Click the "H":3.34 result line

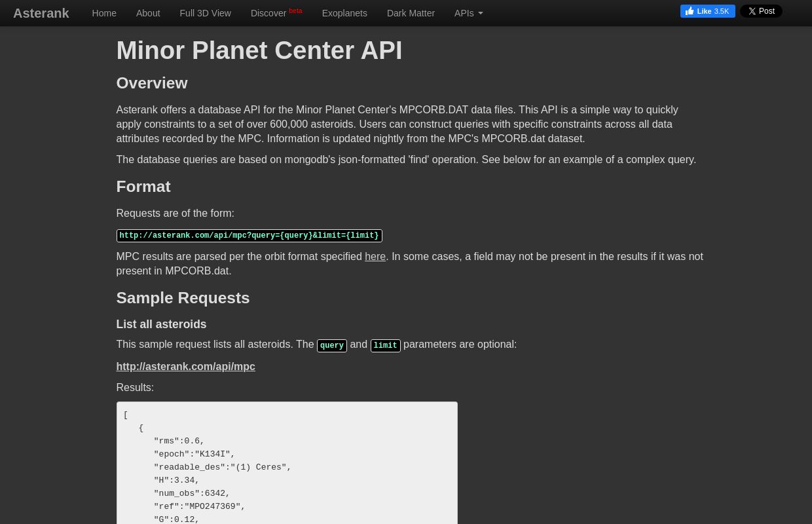(177, 480)
